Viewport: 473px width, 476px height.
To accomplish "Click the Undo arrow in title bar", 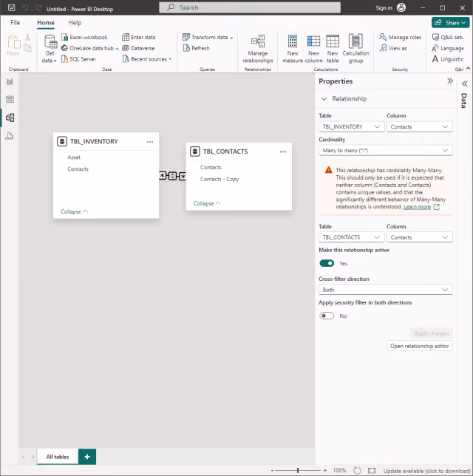I will [26, 8].
